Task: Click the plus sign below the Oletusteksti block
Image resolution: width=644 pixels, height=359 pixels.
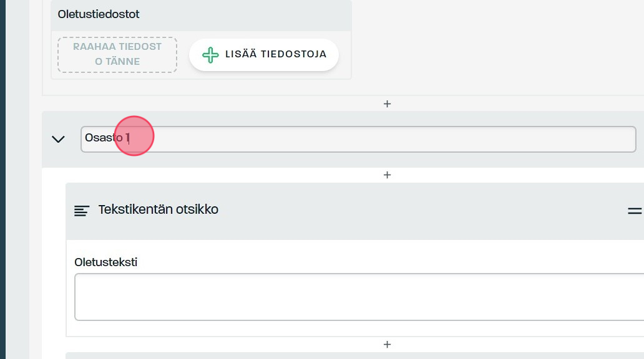Action: coord(387,344)
